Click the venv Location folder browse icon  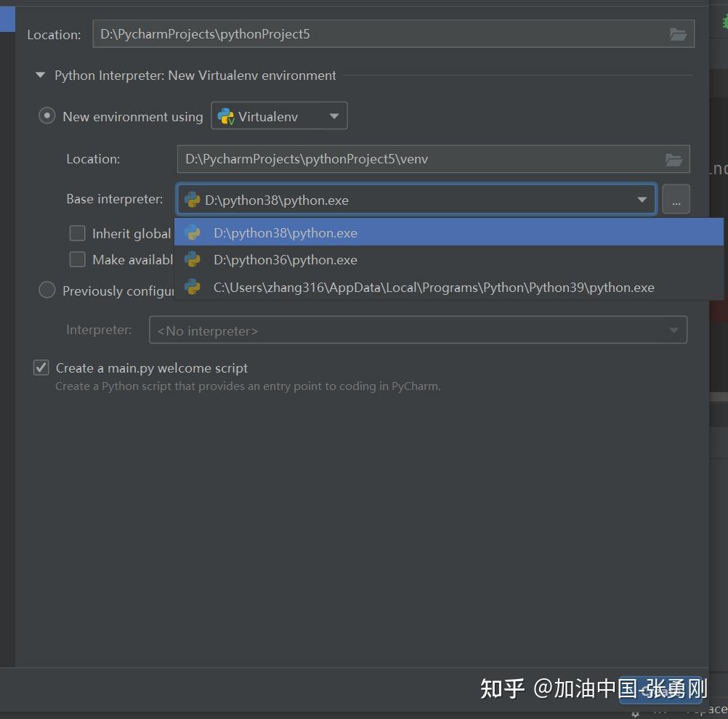674,160
